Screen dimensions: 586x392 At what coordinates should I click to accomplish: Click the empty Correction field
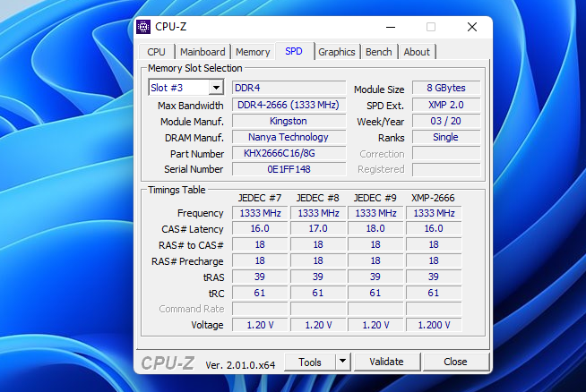446,153
